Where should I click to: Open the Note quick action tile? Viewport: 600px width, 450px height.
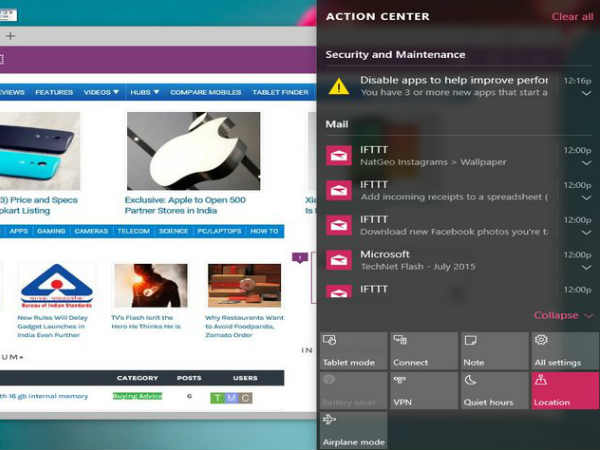493,351
